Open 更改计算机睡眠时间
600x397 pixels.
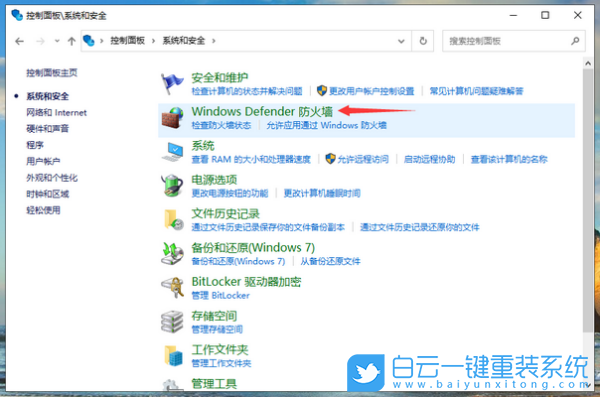pyautogui.click(x=322, y=193)
